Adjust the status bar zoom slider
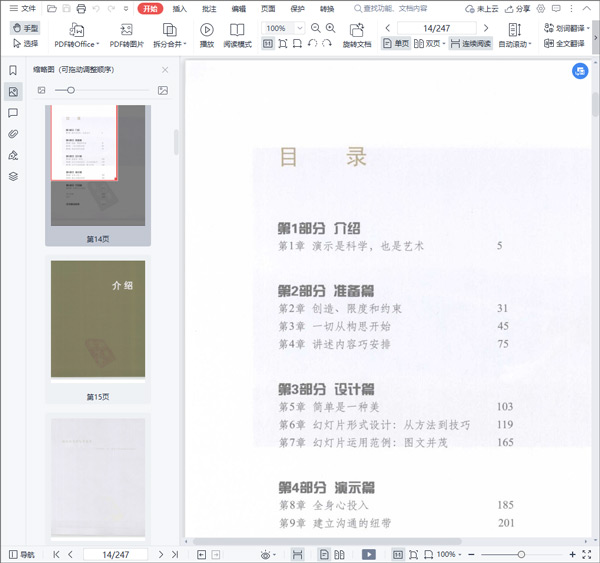 (x=521, y=554)
